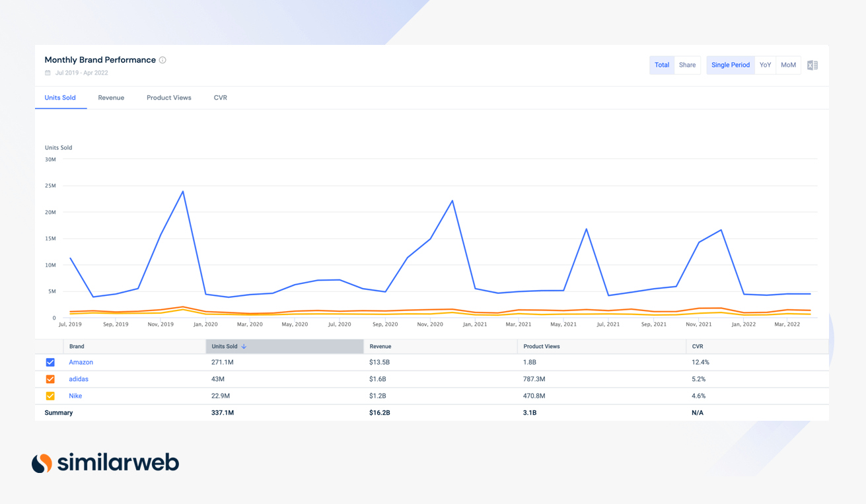
Task: Click Amazon's CVR value 12.4%
Action: pos(700,362)
